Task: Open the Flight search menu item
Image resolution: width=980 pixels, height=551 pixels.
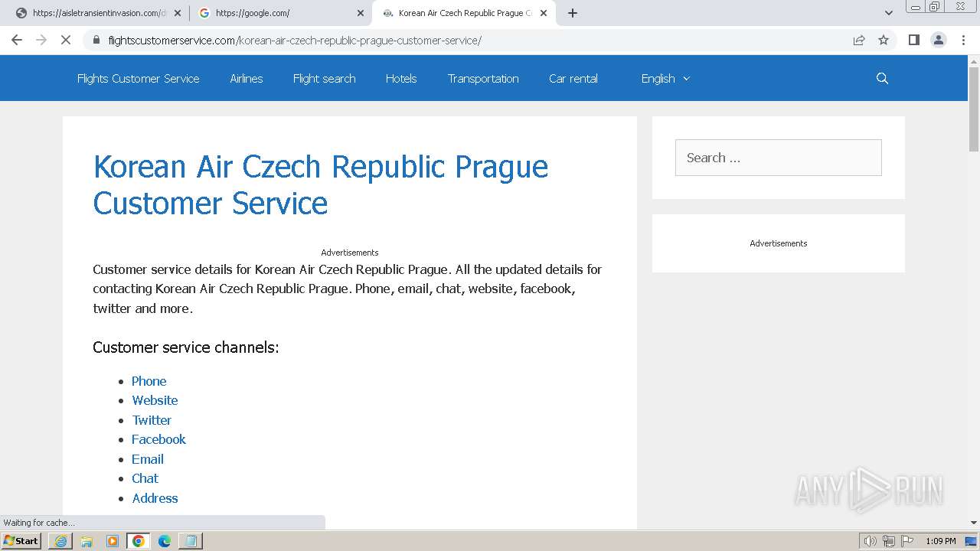Action: (324, 78)
